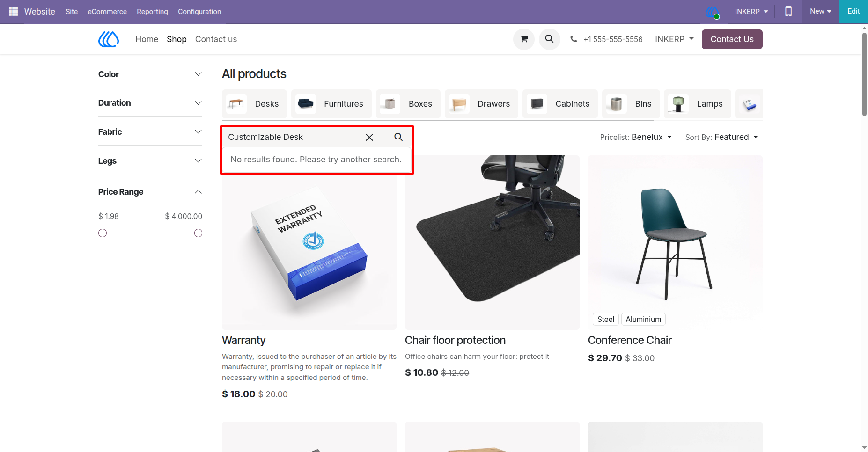Click the $ 1.98 minimum price value

coord(109,216)
